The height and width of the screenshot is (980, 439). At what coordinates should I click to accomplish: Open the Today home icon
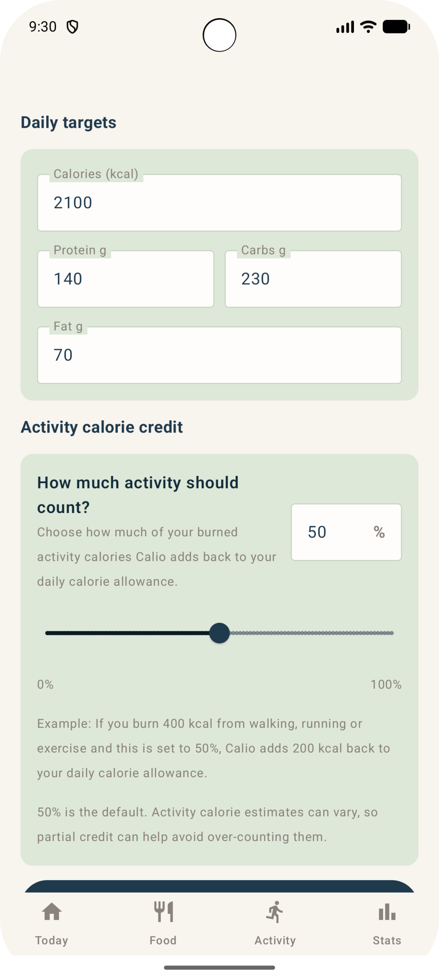[x=52, y=911]
